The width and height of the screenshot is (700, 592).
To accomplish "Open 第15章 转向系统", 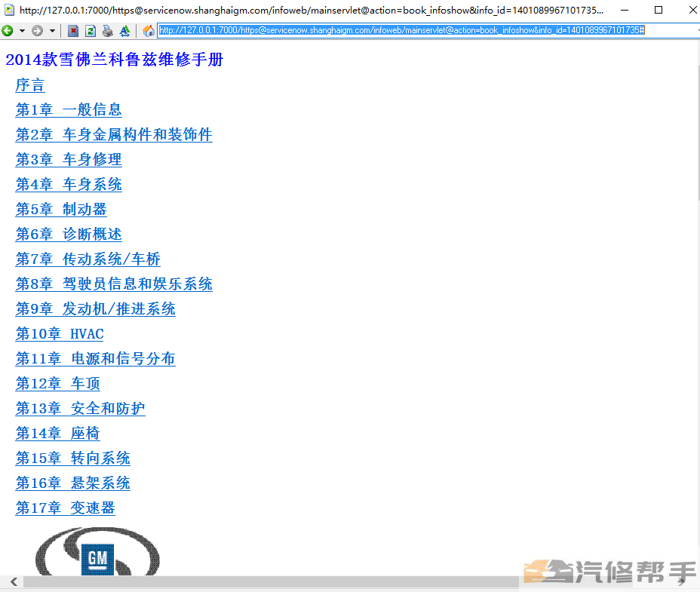I will click(x=72, y=458).
